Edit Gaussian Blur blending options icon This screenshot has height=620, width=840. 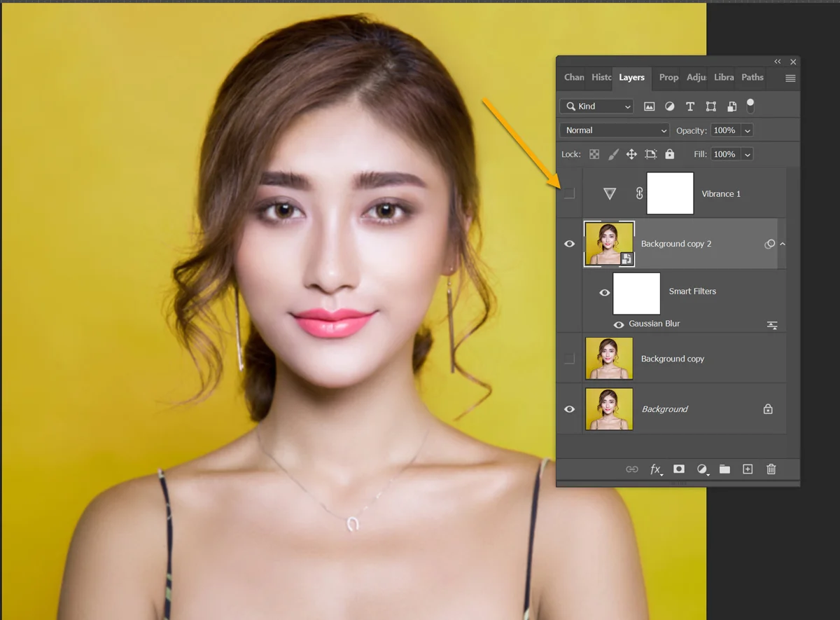pyautogui.click(x=772, y=325)
